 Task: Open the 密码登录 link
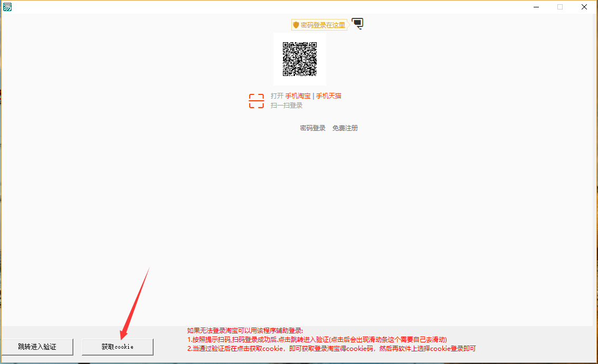tap(313, 128)
